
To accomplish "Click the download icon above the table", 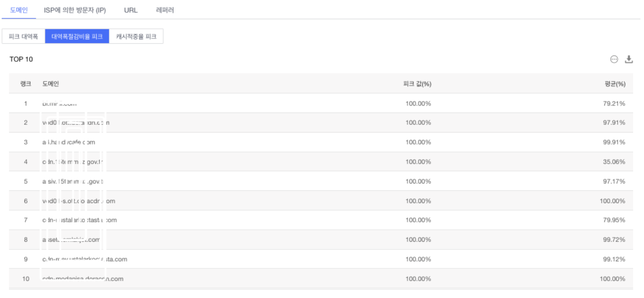I will pos(629,59).
